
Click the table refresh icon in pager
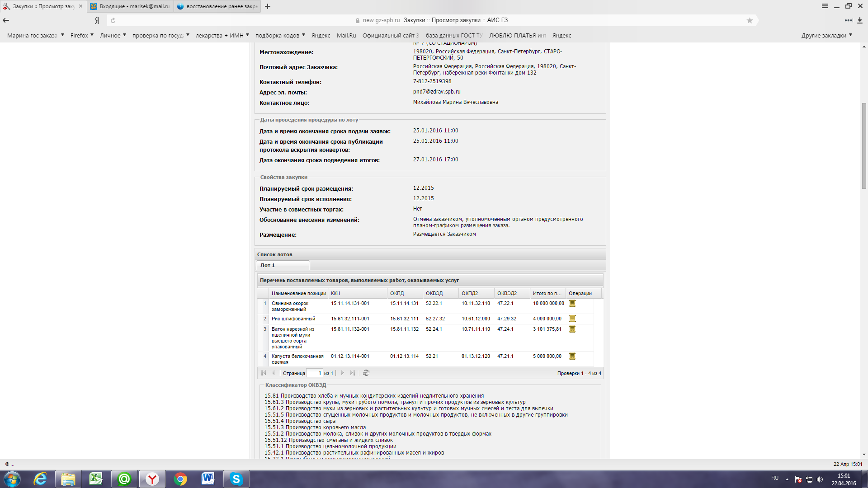click(366, 373)
